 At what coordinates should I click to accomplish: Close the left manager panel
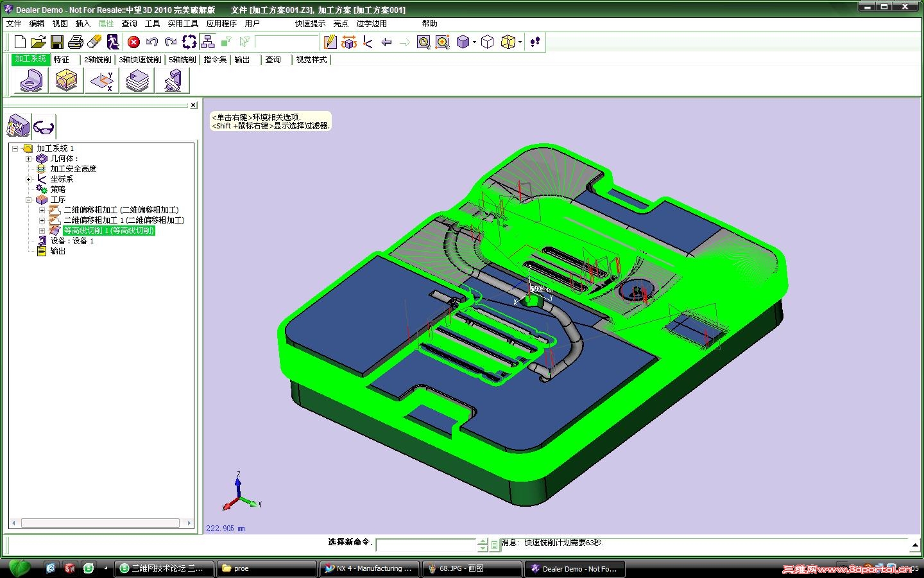coord(193,105)
